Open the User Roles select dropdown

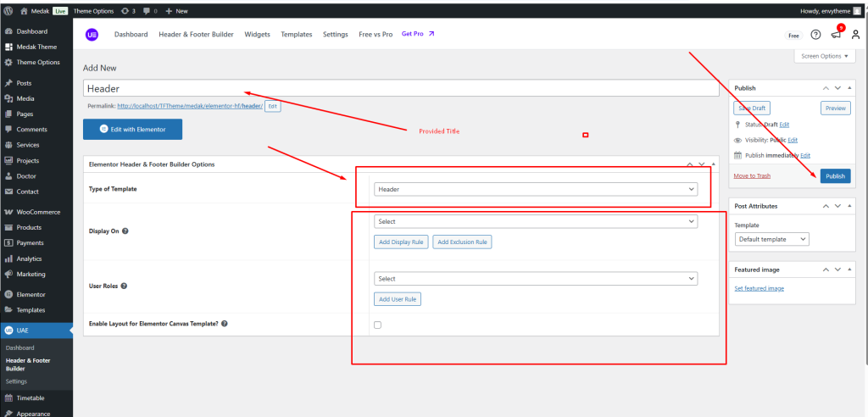tap(536, 278)
